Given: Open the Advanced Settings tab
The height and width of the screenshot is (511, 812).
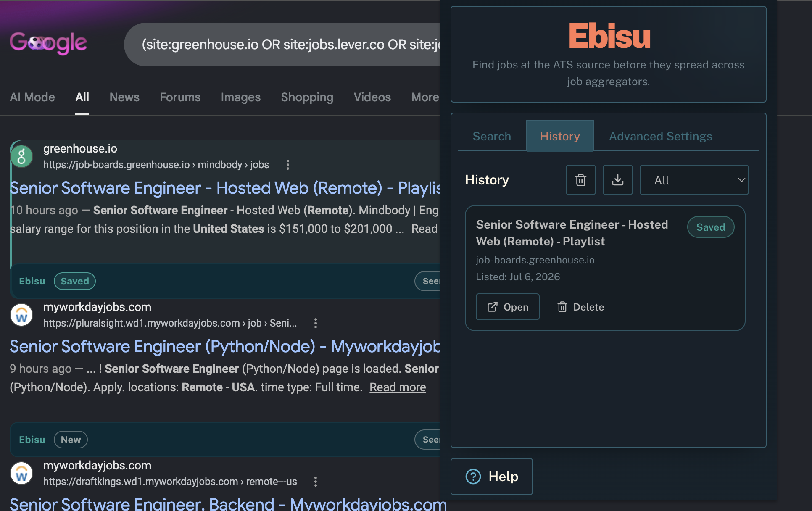Looking at the screenshot, I should point(661,136).
